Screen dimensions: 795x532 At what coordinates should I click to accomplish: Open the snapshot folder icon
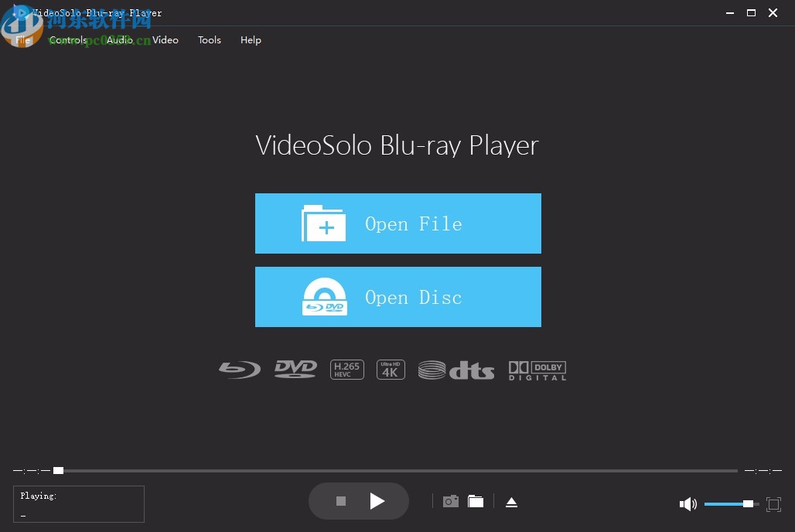point(476,501)
